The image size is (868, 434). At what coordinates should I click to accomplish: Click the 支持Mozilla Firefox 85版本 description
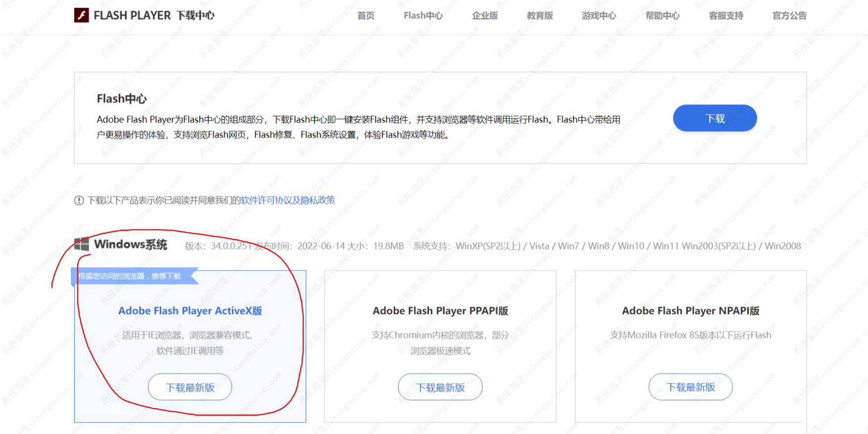690,335
